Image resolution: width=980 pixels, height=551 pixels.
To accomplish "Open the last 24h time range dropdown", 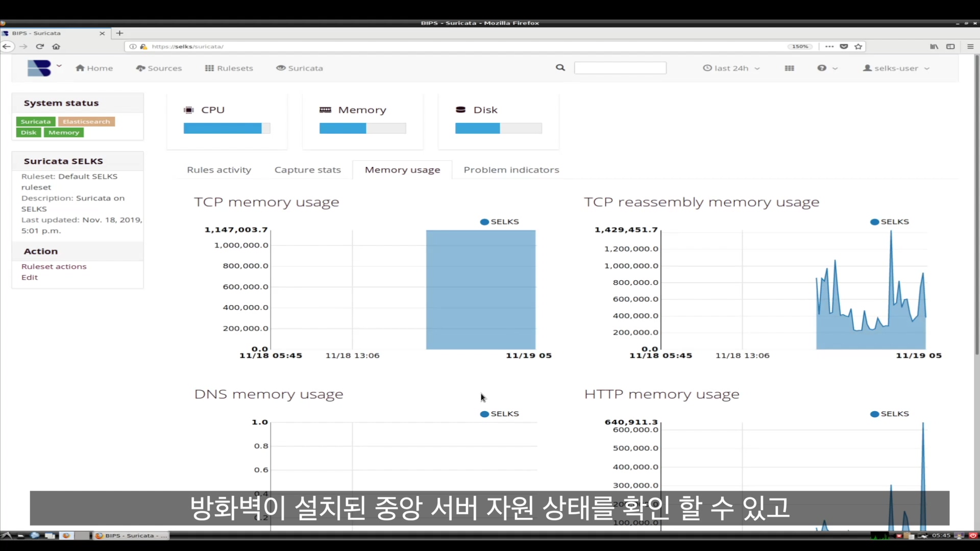I will coord(731,68).
